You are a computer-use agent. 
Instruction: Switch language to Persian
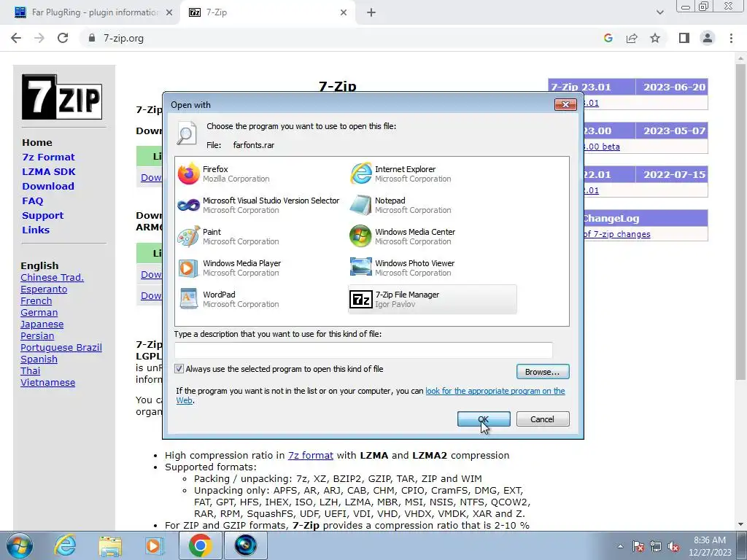tap(37, 335)
